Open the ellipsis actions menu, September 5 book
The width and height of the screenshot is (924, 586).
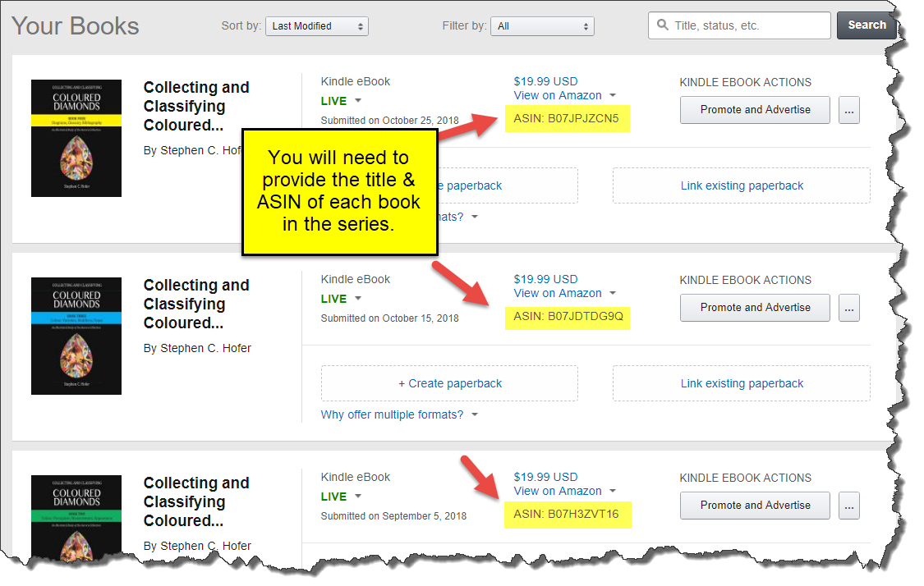[848, 506]
